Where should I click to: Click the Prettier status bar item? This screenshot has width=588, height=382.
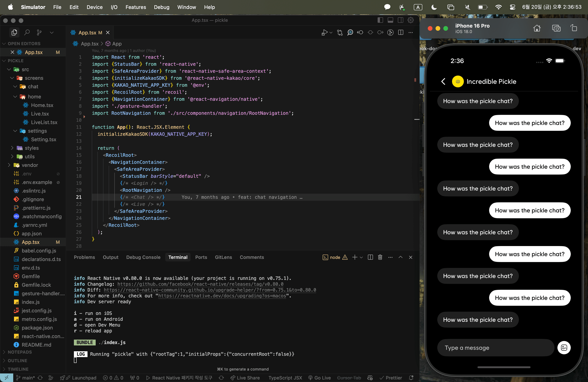point(391,378)
